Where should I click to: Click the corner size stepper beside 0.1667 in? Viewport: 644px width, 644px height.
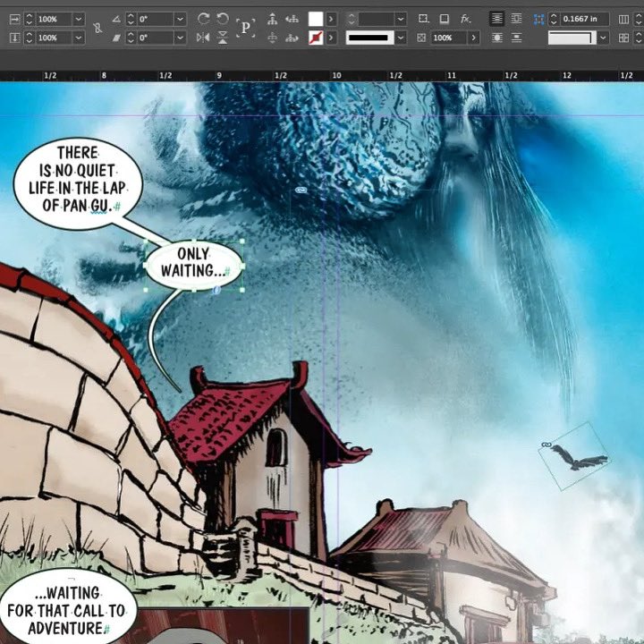554,19
